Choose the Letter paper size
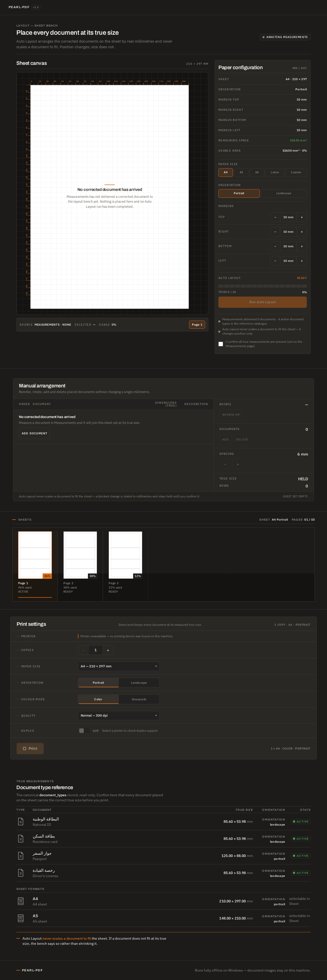The image size is (327, 980). (275, 172)
